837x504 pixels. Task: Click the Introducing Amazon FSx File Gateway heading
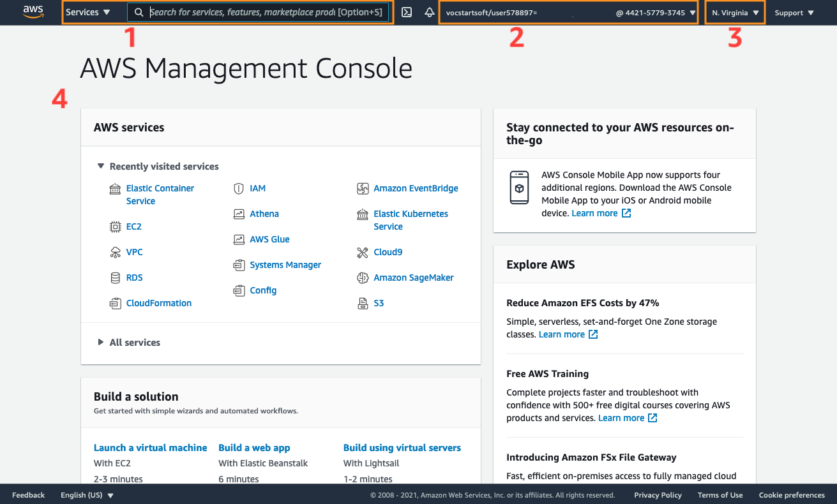[x=591, y=457]
